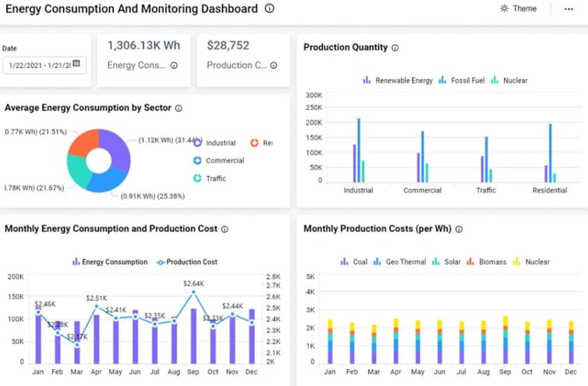This screenshot has width=588, height=386.
Task: Select the Sep bar in energy consumption chart
Action: pyautogui.click(x=193, y=336)
